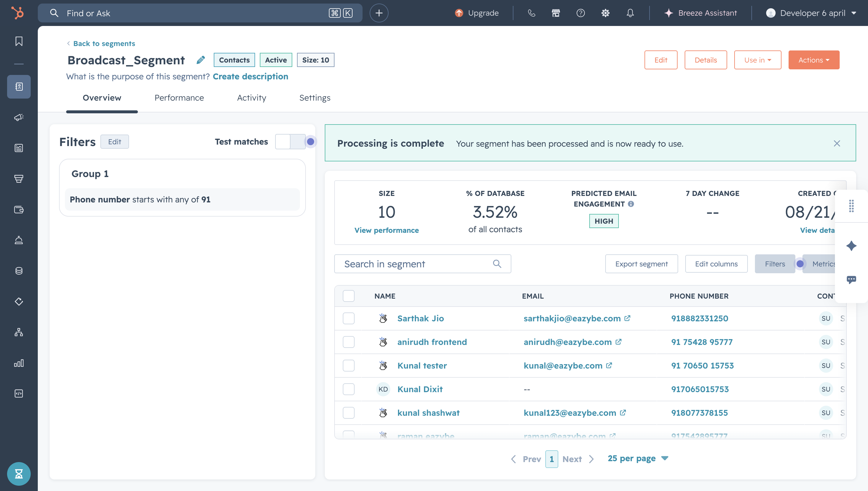Click the Edit columns button
Viewport: 868px width, 491px height.
click(716, 264)
